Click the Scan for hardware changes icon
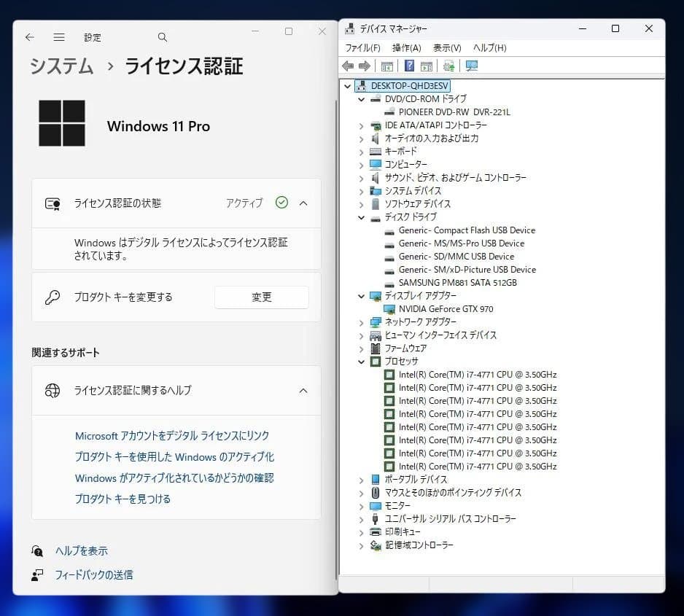 pos(472,66)
